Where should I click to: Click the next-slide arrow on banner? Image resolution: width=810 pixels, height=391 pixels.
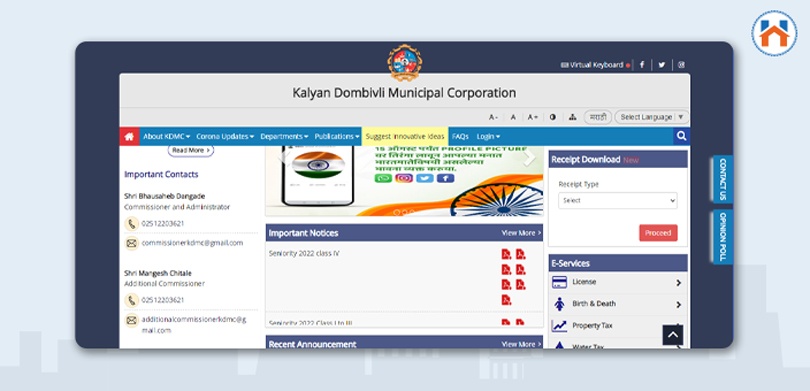529,158
